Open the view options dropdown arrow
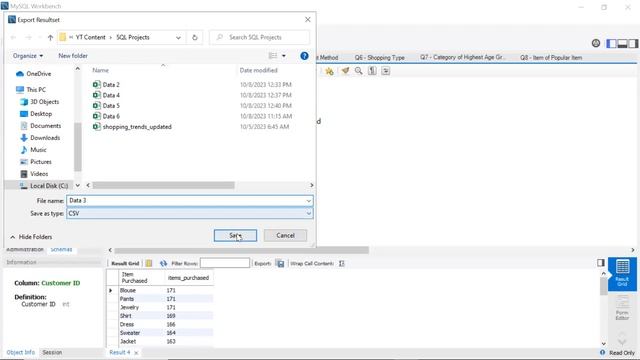This screenshot has width=640, height=360. point(284,56)
